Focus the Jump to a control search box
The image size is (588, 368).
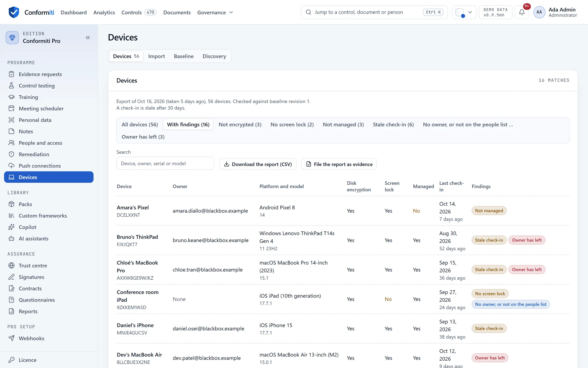tap(374, 12)
